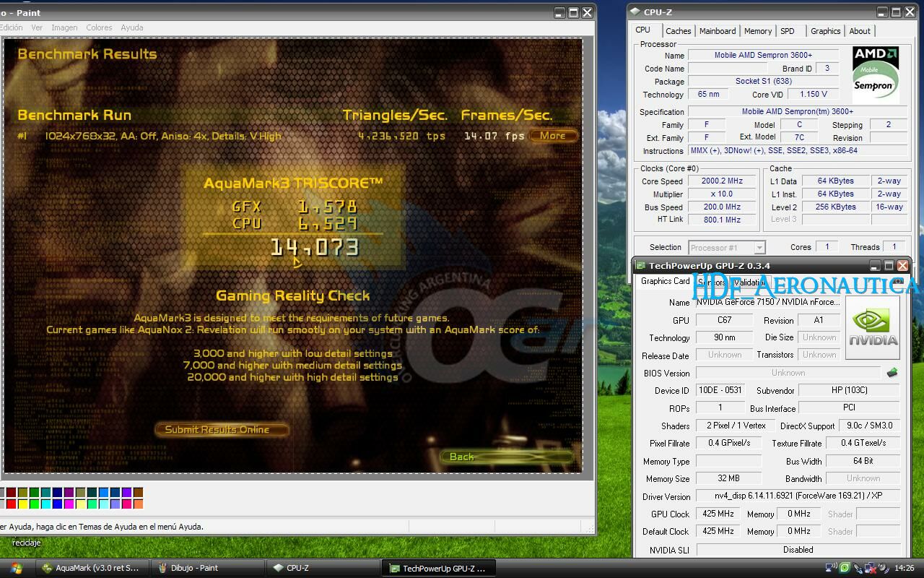Click the Multiplier value x 10.0

[721, 194]
